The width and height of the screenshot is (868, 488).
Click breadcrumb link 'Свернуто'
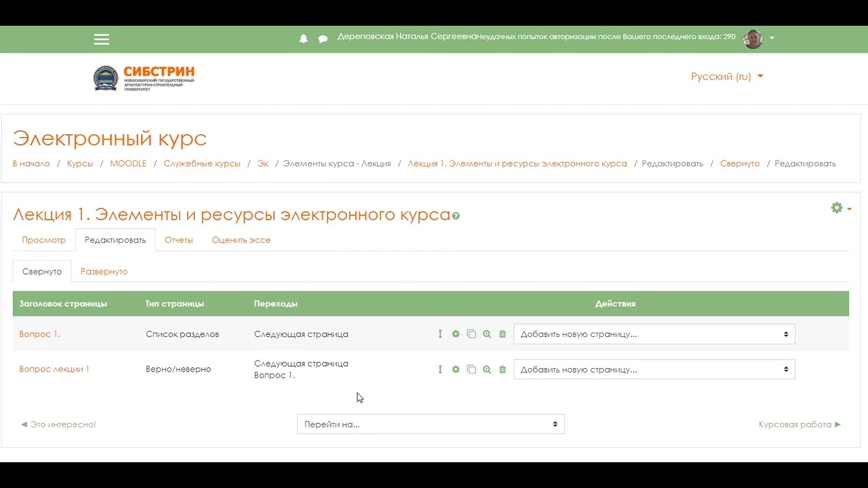point(740,163)
